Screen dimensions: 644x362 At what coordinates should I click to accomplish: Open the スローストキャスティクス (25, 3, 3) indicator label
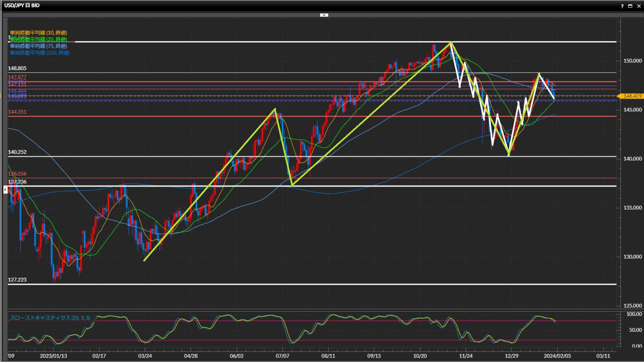[x=50, y=318]
